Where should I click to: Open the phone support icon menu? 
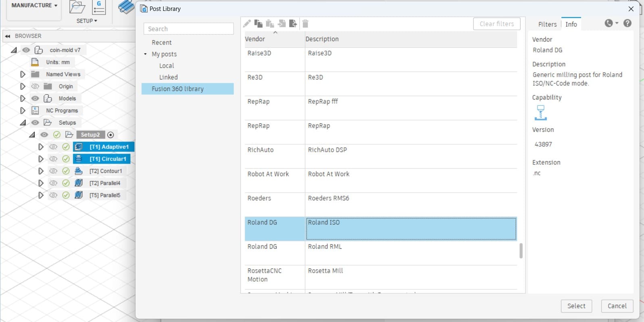(x=611, y=23)
